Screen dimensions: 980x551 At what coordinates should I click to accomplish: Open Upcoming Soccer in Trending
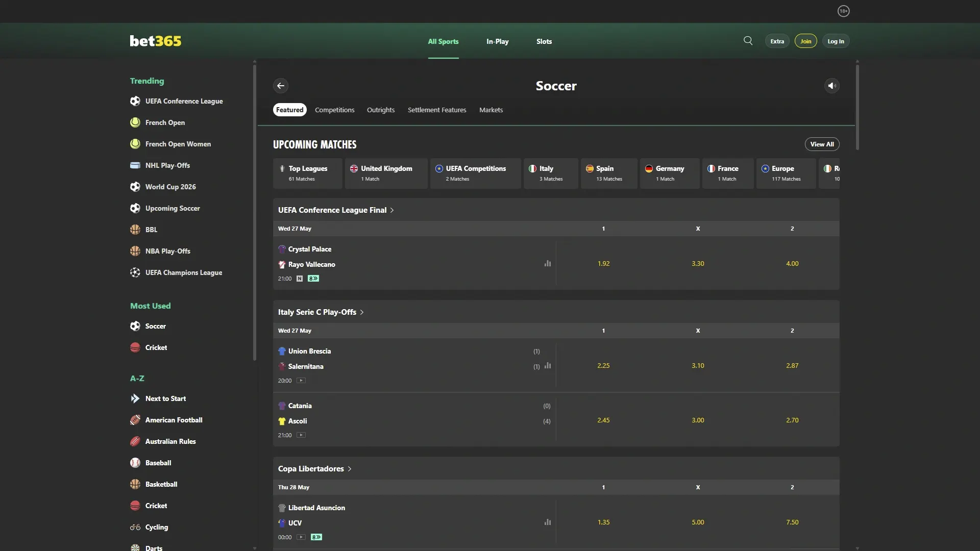[x=165, y=208]
